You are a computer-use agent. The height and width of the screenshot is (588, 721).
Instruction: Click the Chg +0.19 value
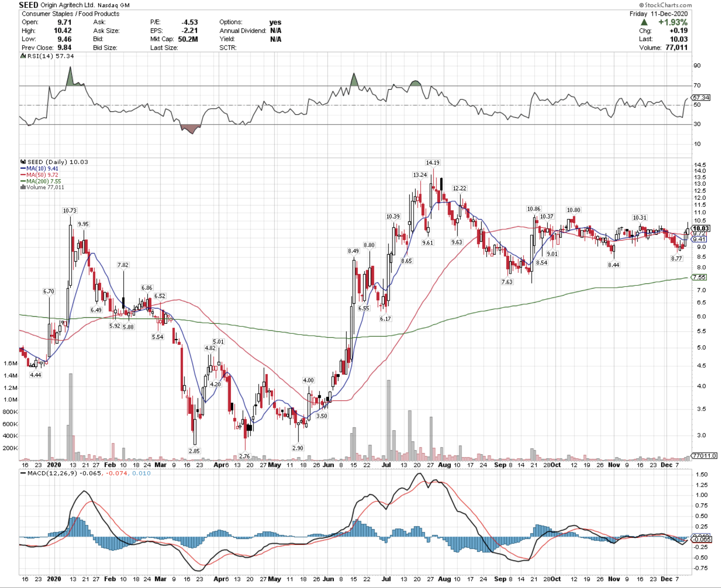[679, 30]
